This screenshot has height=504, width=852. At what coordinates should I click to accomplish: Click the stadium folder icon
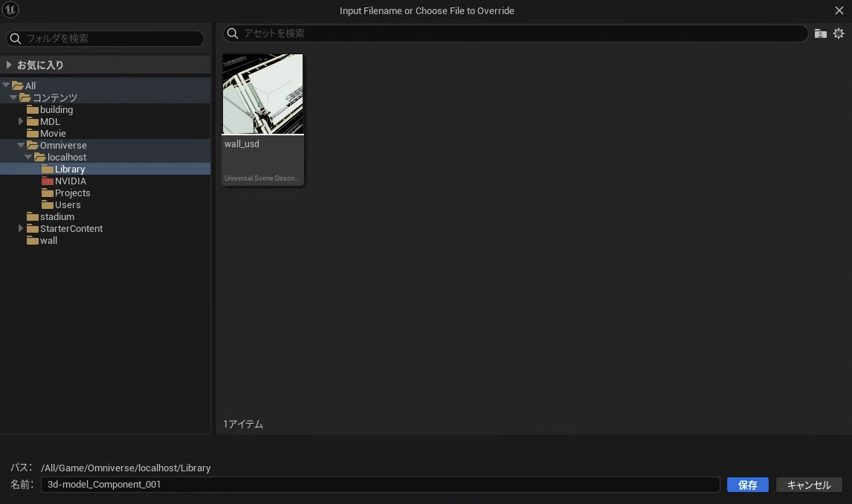[x=33, y=217]
